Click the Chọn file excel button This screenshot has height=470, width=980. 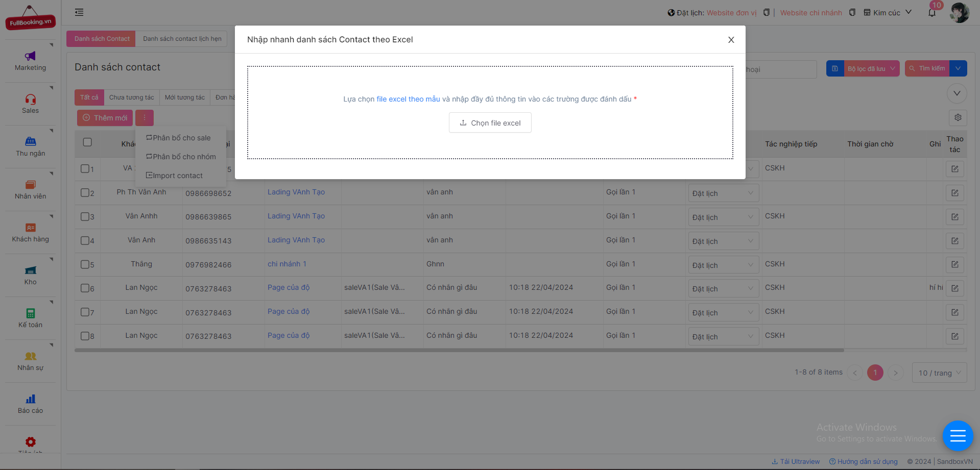point(490,123)
